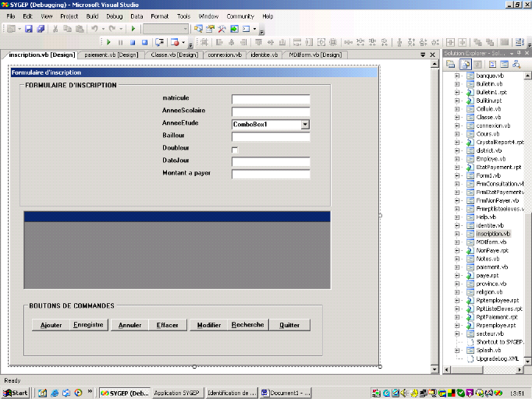Viewport: 532px width, 399px height.
Task: Click the green Continue debugging icon
Action: click(109, 42)
